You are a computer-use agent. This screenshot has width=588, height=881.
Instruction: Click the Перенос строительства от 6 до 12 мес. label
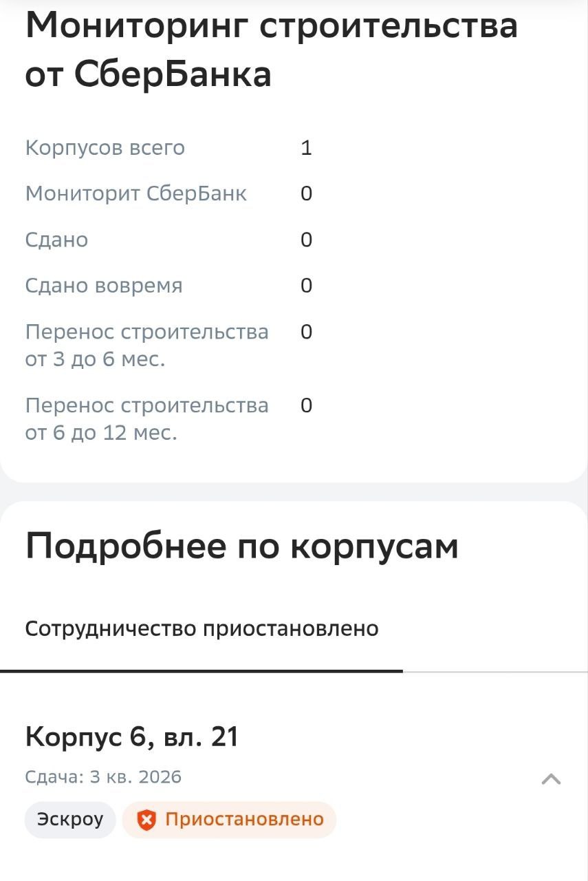146,418
